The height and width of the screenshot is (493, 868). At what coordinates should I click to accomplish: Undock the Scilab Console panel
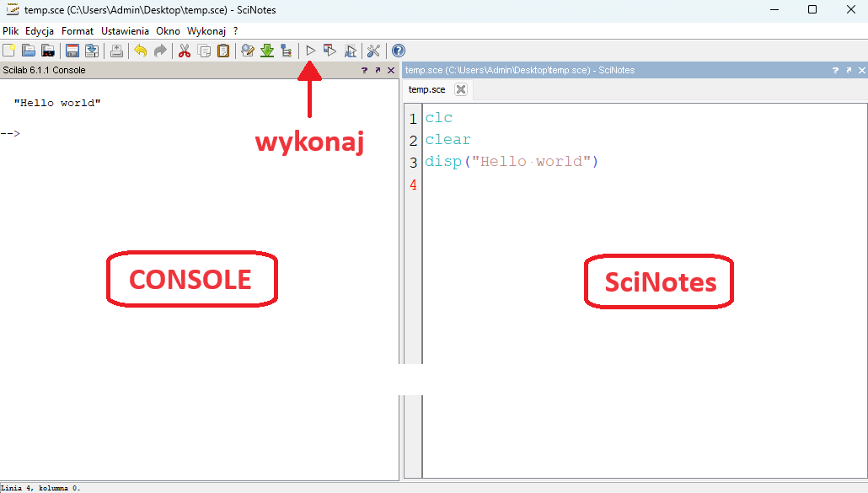pyautogui.click(x=378, y=71)
